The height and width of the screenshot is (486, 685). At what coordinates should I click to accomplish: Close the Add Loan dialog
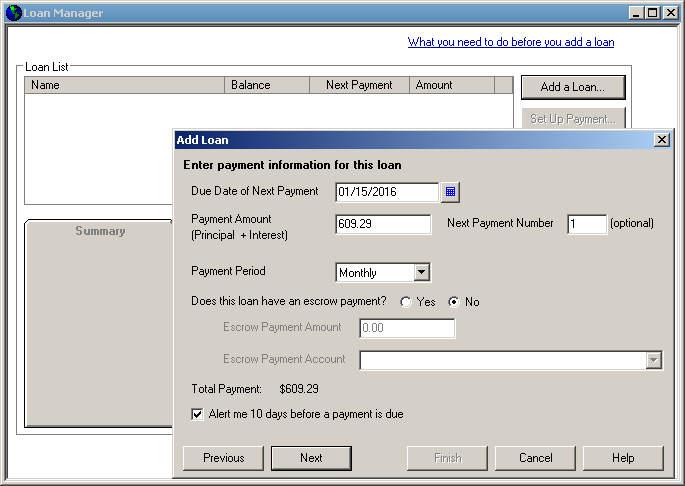661,140
